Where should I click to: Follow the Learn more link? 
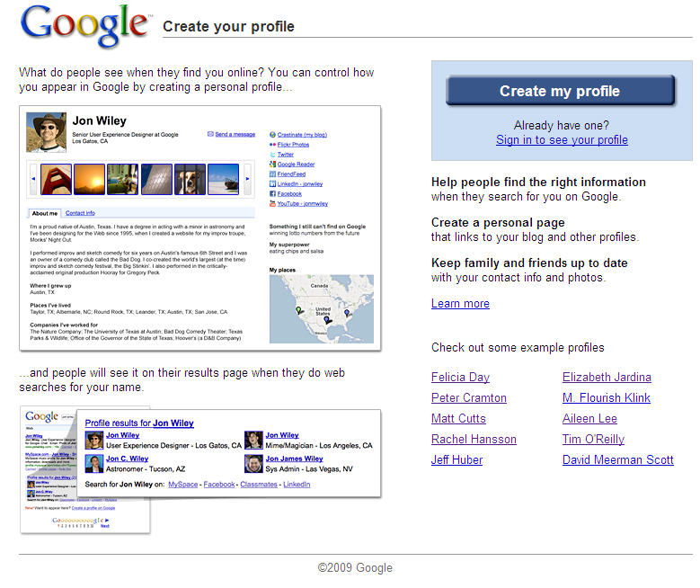click(460, 303)
